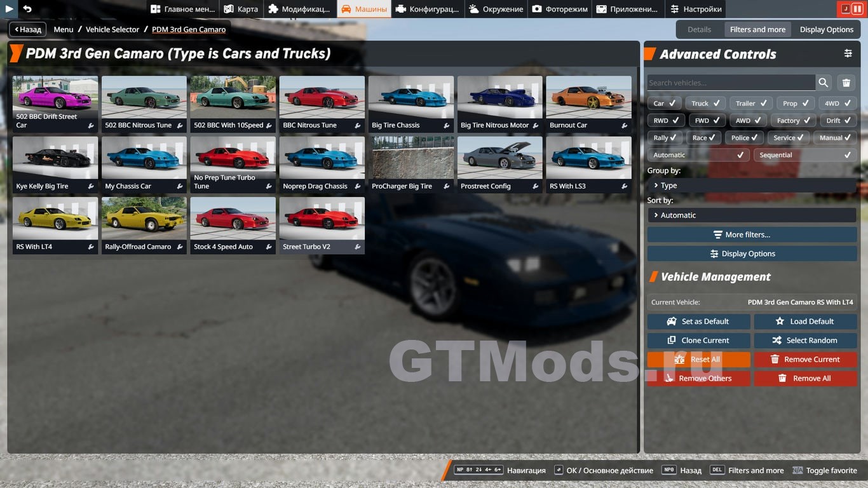868x488 pixels.
Task: Uncheck the Sequential transmission filter
Action: coord(805,155)
